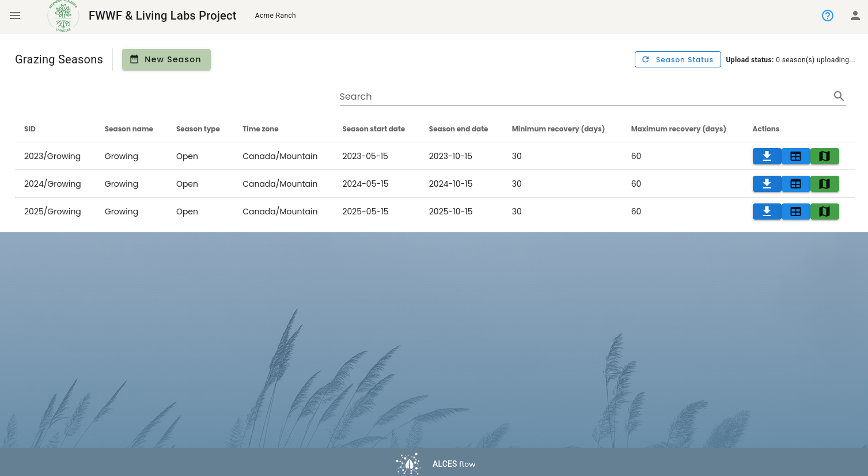Click end date 2025-10-15
The height and width of the screenshot is (476, 868).
point(450,211)
